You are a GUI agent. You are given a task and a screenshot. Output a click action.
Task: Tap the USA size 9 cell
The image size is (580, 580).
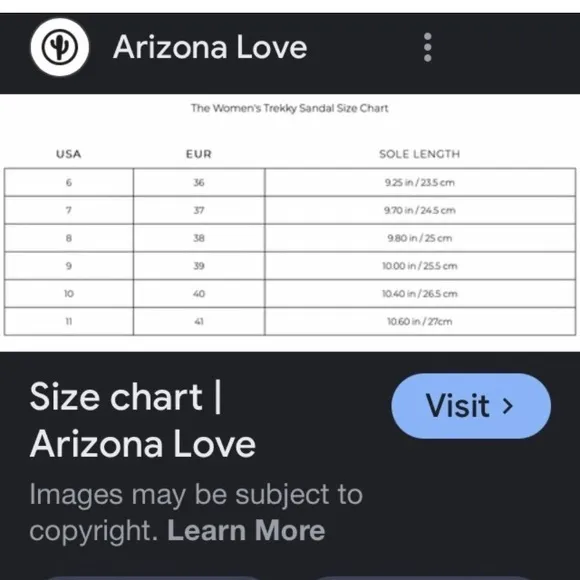click(x=69, y=266)
